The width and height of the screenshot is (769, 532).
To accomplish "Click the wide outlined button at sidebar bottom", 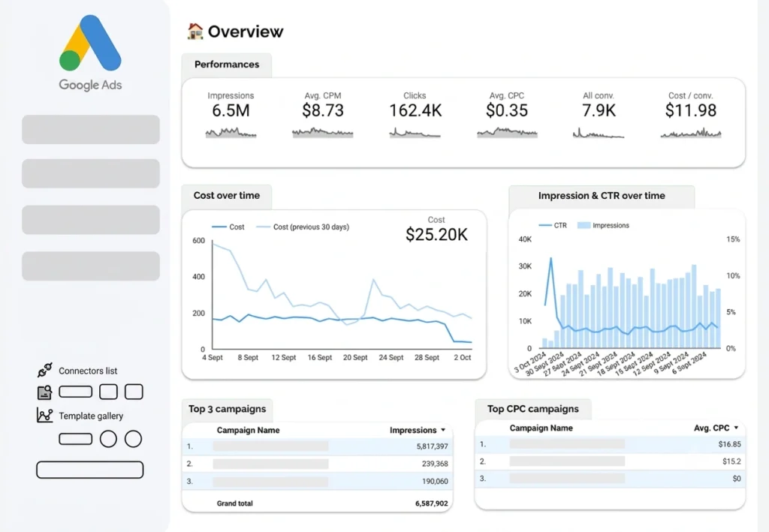I will point(90,470).
